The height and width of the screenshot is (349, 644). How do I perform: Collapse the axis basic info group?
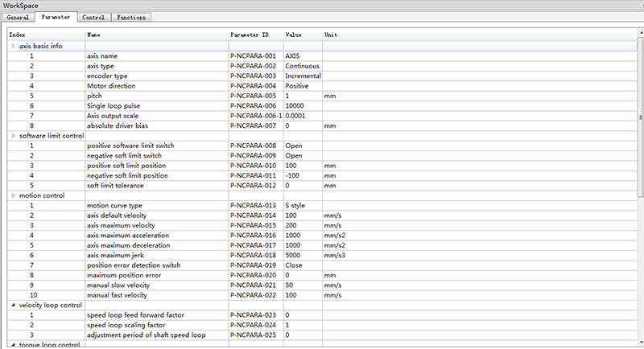[12, 46]
